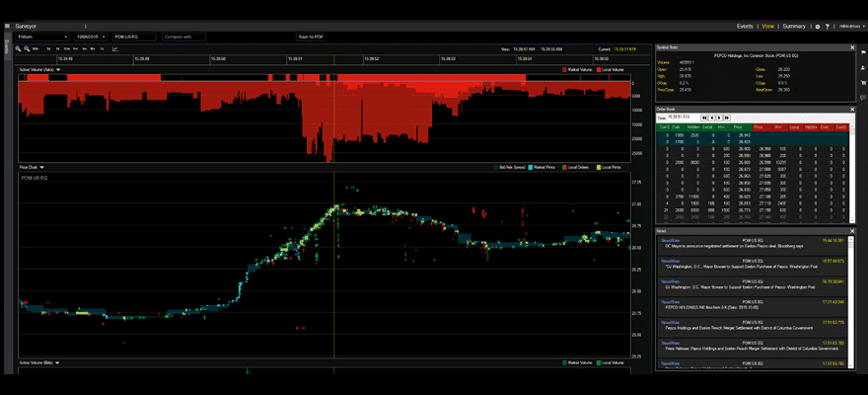Toggle Bid/Ask Spread legend in price chart

510,168
